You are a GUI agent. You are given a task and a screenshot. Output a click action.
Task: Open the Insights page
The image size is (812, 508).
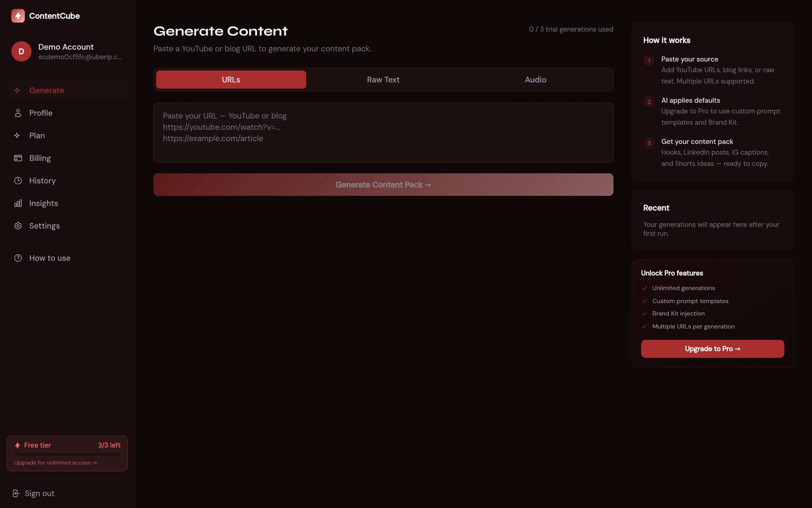click(67, 203)
